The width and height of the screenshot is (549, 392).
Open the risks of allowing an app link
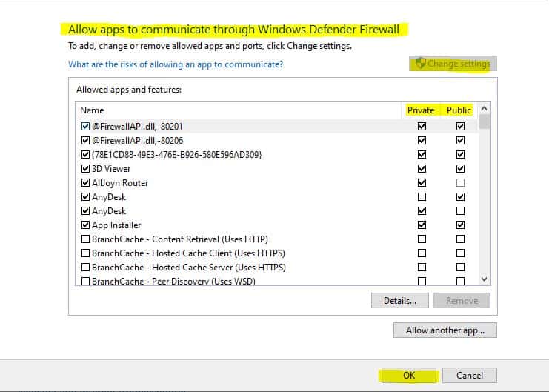(176, 64)
